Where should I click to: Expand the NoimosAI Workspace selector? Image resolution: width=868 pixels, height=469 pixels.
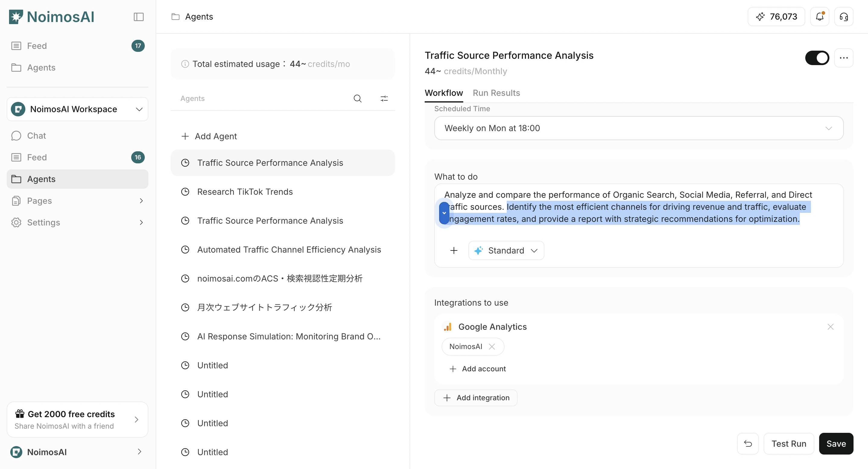coord(78,109)
